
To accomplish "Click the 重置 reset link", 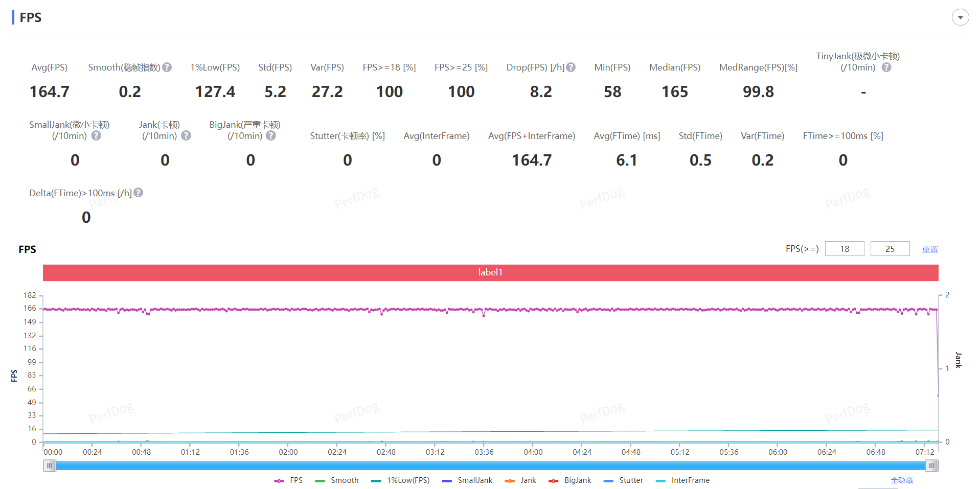I will 930,249.
